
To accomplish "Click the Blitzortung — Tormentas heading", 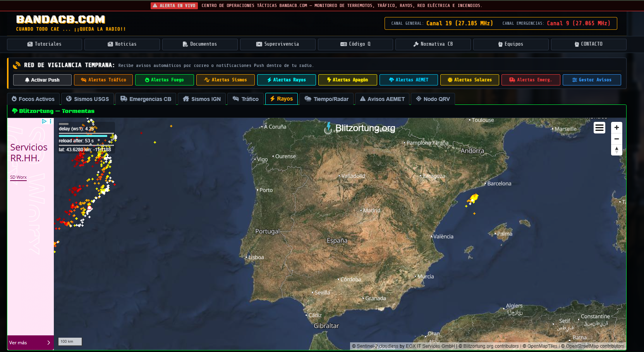I will pos(53,111).
